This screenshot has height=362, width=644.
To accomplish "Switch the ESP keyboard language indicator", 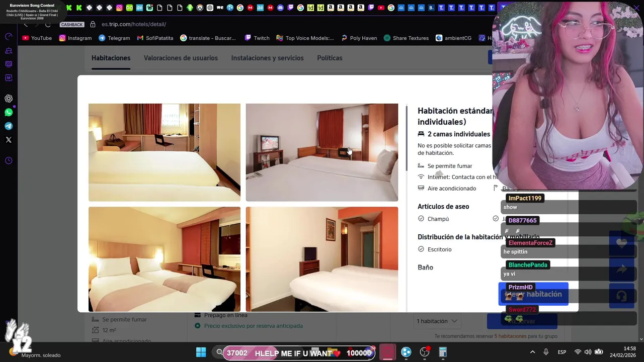I will click(x=562, y=352).
